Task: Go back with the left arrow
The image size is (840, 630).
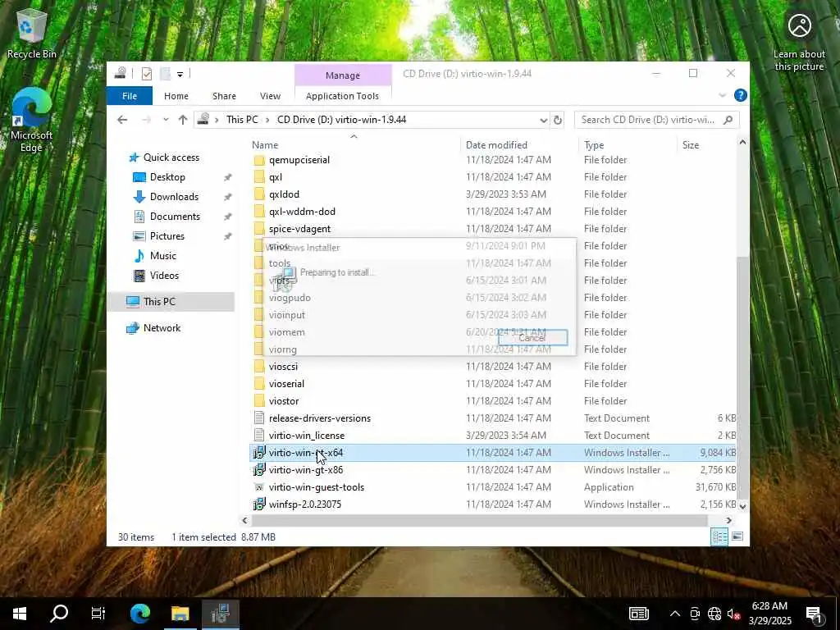Action: click(x=122, y=120)
